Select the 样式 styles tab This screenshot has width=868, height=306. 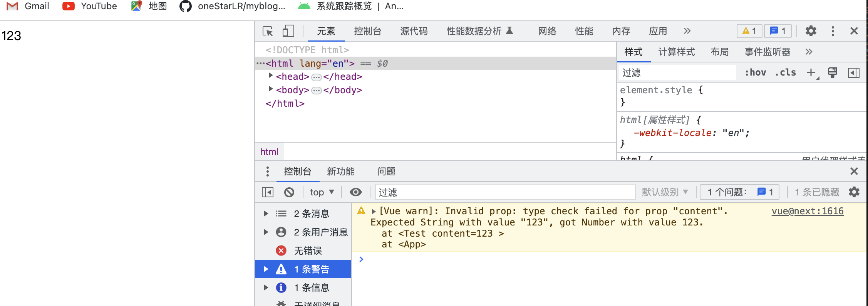[x=633, y=52]
